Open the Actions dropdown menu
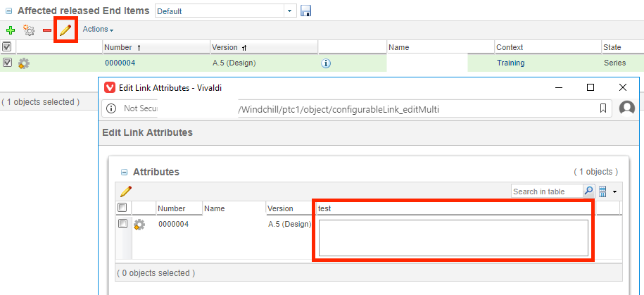The image size is (644, 295). [x=98, y=29]
